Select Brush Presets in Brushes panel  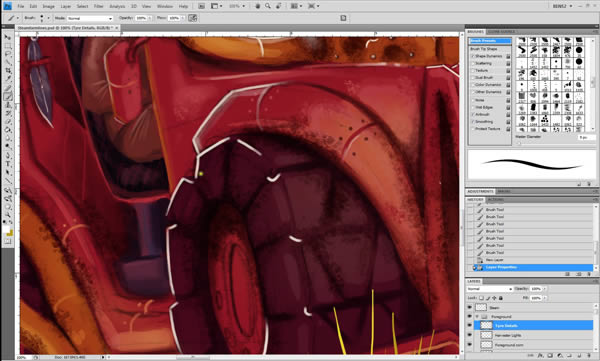pos(490,41)
